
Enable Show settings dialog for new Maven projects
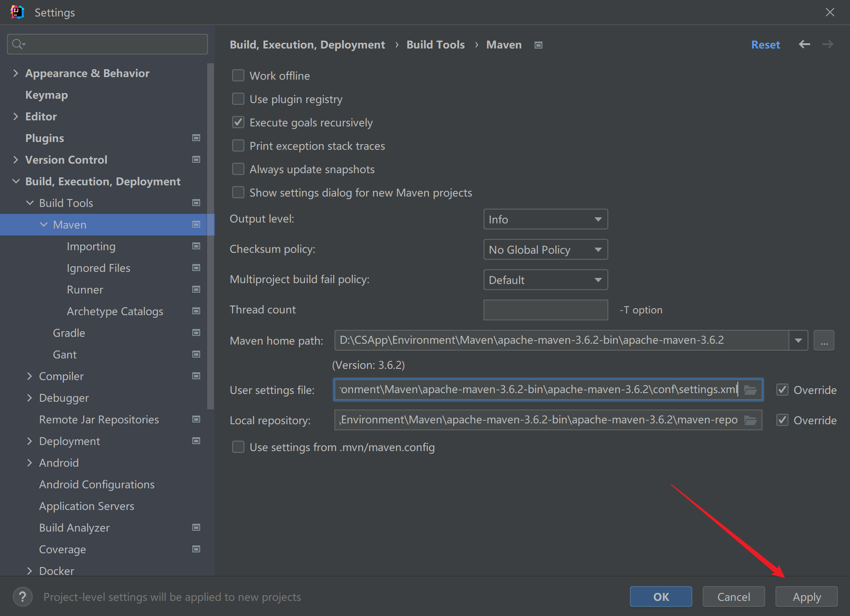(238, 193)
